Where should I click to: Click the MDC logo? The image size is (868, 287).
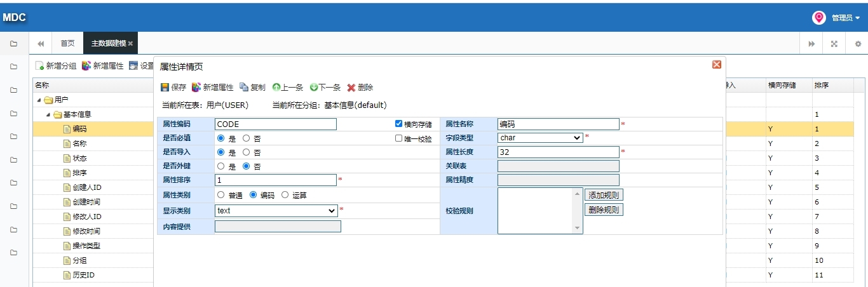click(14, 18)
